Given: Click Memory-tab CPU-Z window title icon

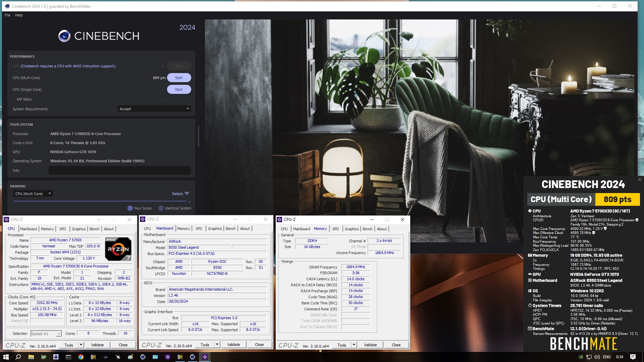Looking at the screenshot, I should 279,220.
